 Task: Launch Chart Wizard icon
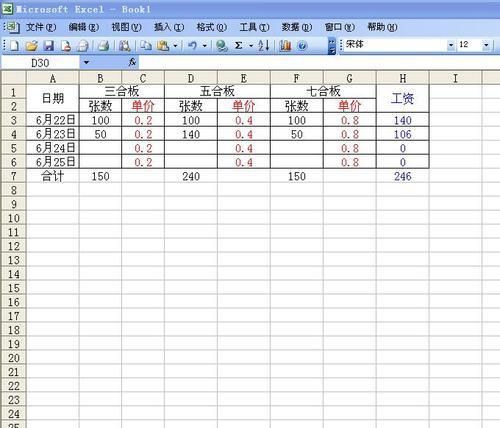(x=285, y=45)
